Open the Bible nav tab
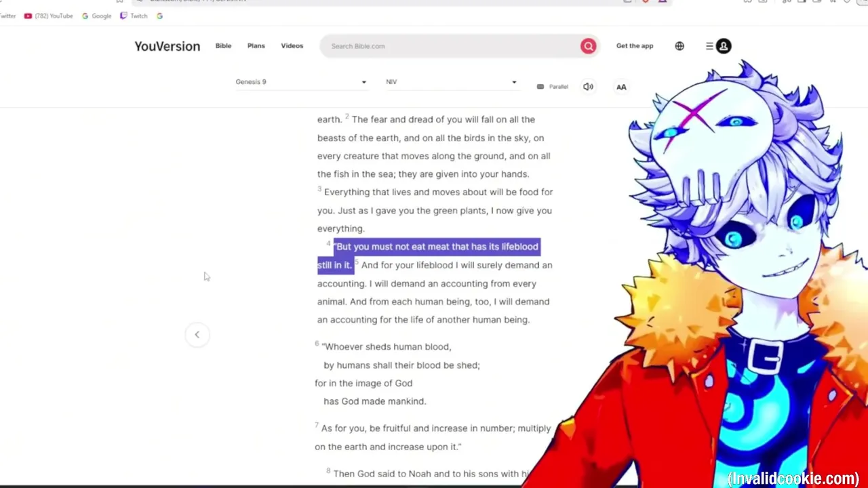868x488 pixels. click(x=223, y=46)
